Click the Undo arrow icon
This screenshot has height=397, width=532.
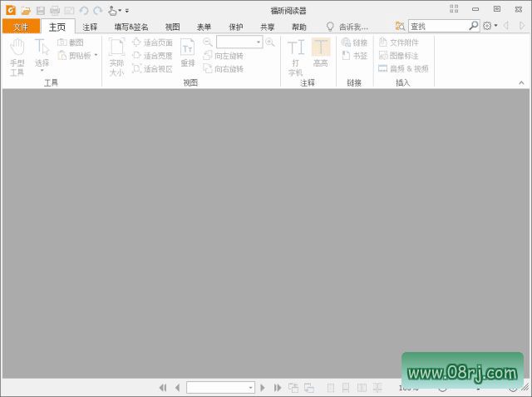pyautogui.click(x=83, y=11)
